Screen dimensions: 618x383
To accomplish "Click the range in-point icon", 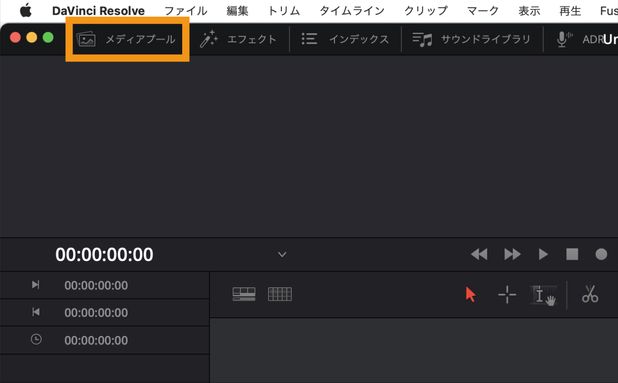I will (35, 284).
